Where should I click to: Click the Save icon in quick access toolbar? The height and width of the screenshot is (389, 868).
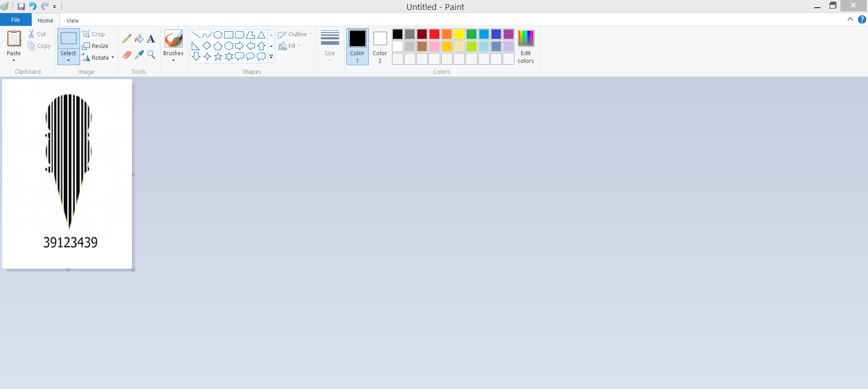tap(21, 6)
